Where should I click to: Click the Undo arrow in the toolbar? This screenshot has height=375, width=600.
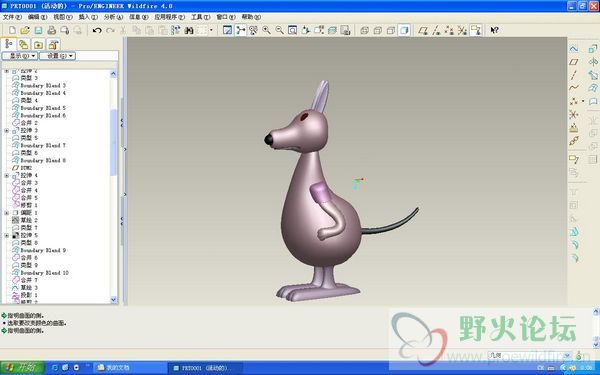pos(97,30)
